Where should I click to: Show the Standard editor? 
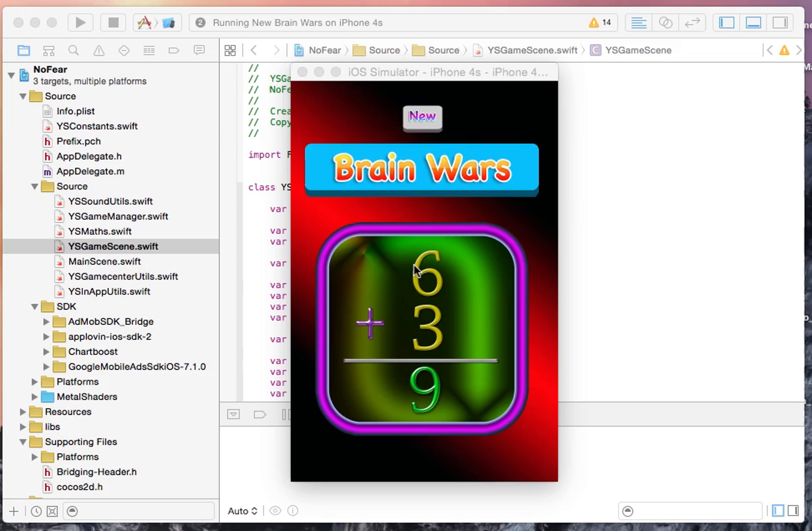(638, 23)
